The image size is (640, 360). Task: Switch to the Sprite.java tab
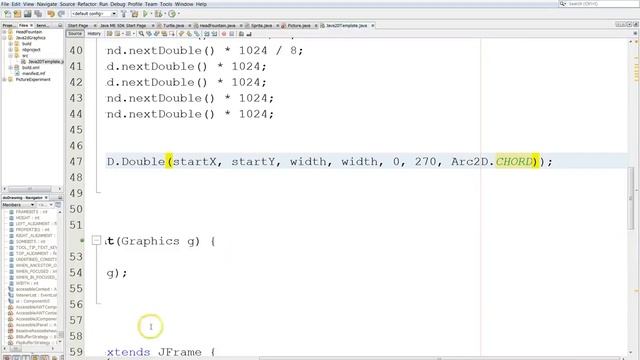pyautogui.click(x=261, y=25)
